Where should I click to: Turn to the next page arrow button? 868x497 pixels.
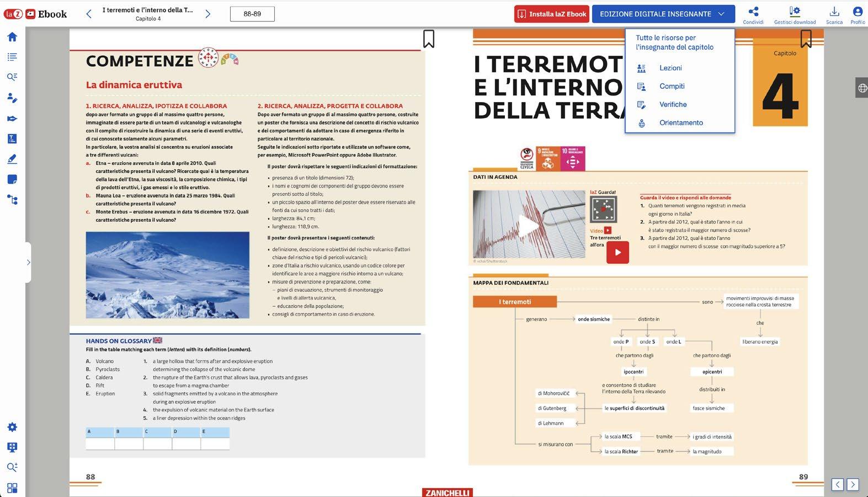tap(853, 485)
